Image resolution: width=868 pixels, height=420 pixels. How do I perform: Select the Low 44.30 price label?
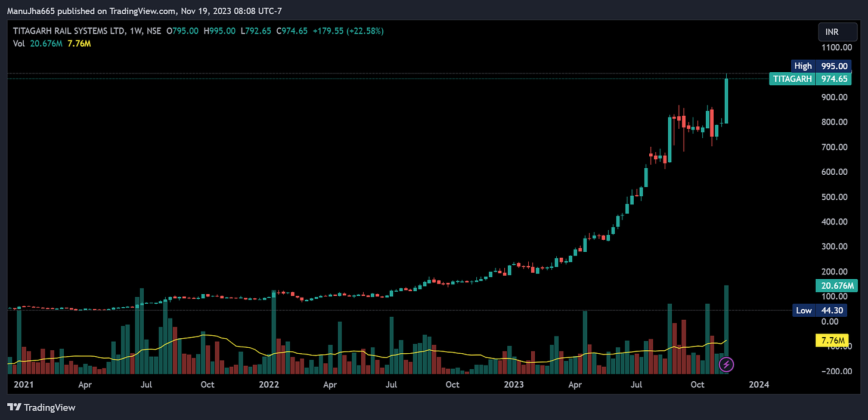(x=821, y=310)
